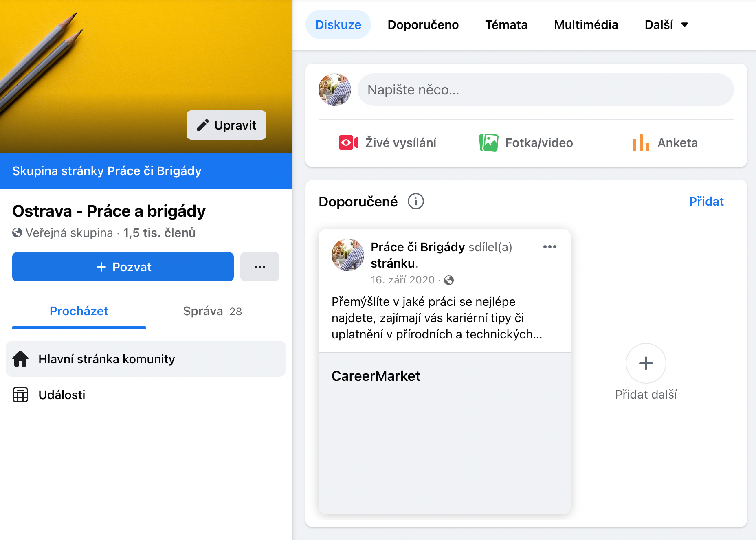Click the Upravit cover photo button

(226, 125)
